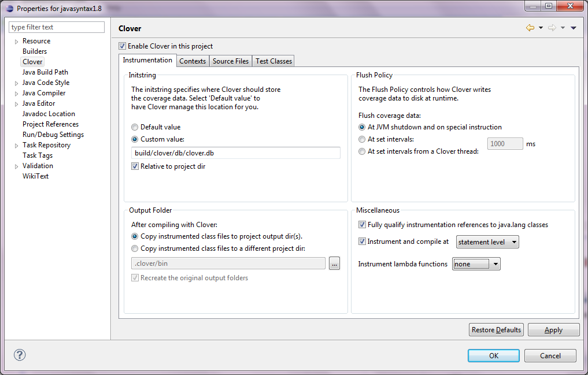The width and height of the screenshot is (588, 375).
Task: Open the view menu triangle in header
Action: 574,28
